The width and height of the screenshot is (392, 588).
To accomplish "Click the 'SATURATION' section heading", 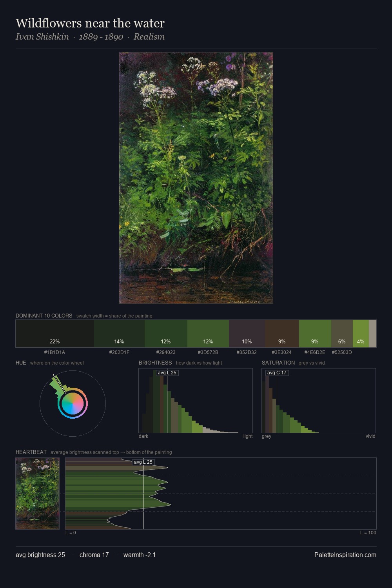I will click(278, 363).
